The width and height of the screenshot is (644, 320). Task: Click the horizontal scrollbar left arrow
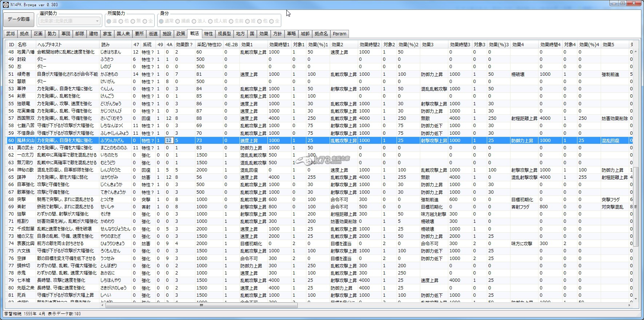(102, 305)
